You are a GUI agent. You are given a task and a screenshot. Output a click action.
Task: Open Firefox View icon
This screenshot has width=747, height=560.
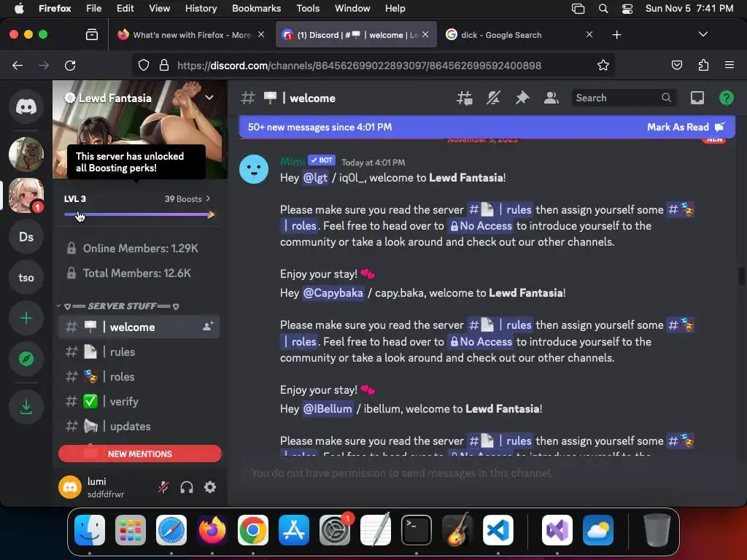92,35
